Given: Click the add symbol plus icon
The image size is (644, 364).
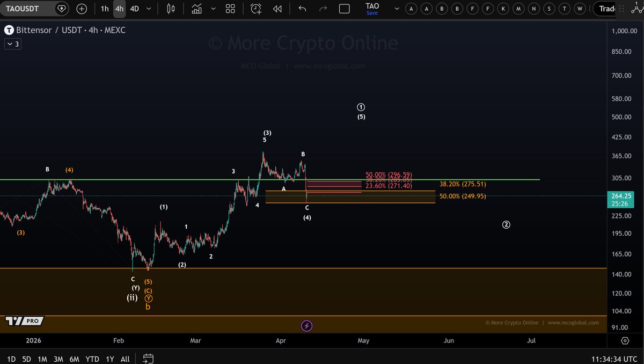Looking at the screenshot, I should click(81, 9).
